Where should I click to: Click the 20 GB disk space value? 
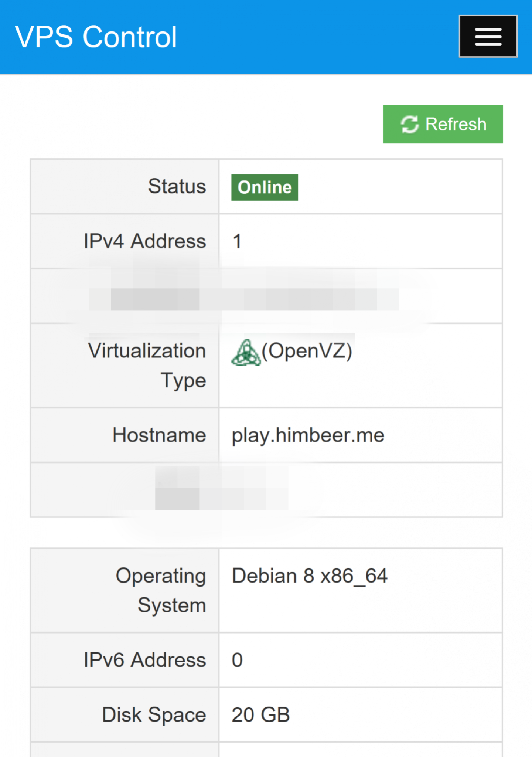[260, 715]
